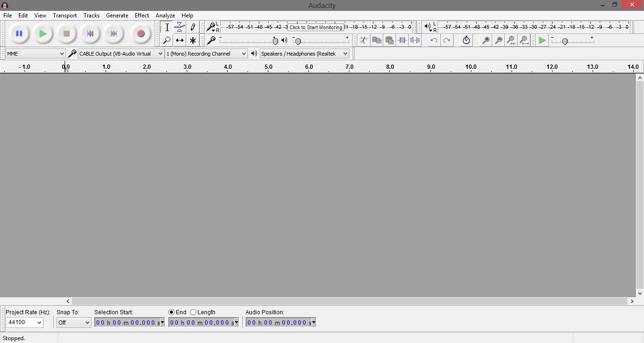Start playback with the green Play button
Image resolution: width=644 pixels, height=343 pixels.
(43, 34)
